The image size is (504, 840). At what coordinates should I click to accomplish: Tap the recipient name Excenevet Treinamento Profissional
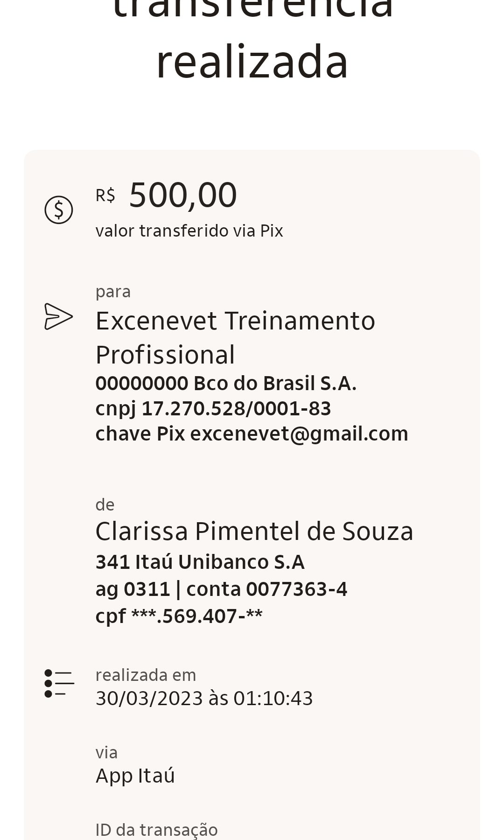pos(235,337)
